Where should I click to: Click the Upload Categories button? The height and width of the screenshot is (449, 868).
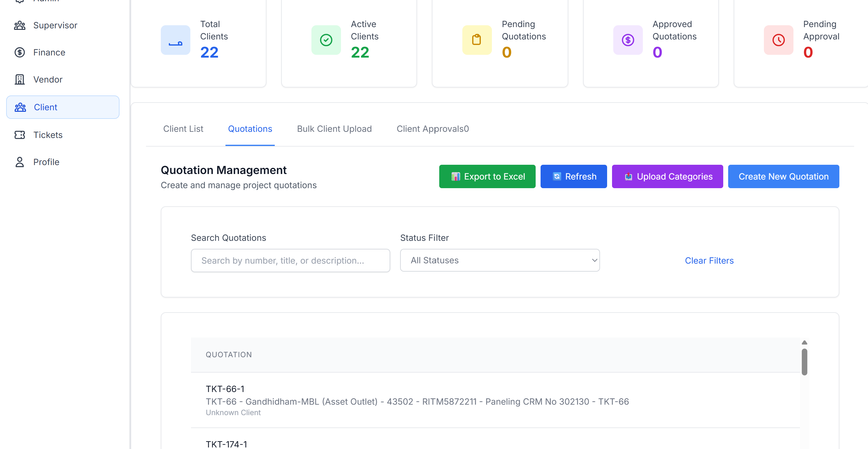[x=667, y=176]
